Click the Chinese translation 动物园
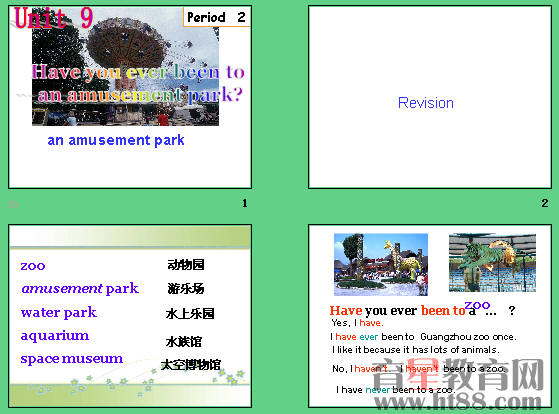Viewport: 559px width, 414px height. [186, 265]
